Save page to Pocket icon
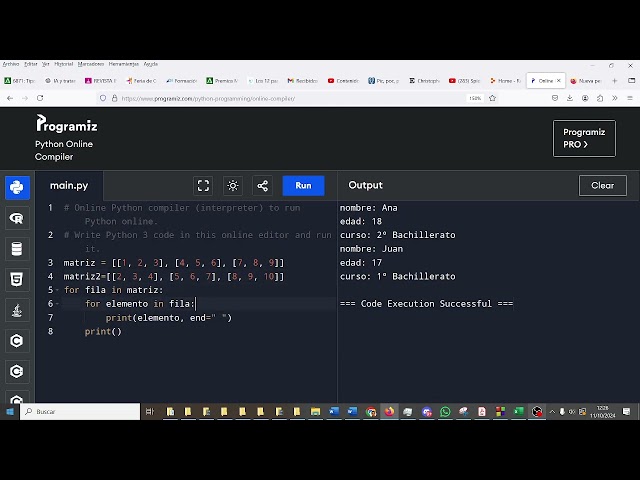640x480 pixels. (555, 98)
